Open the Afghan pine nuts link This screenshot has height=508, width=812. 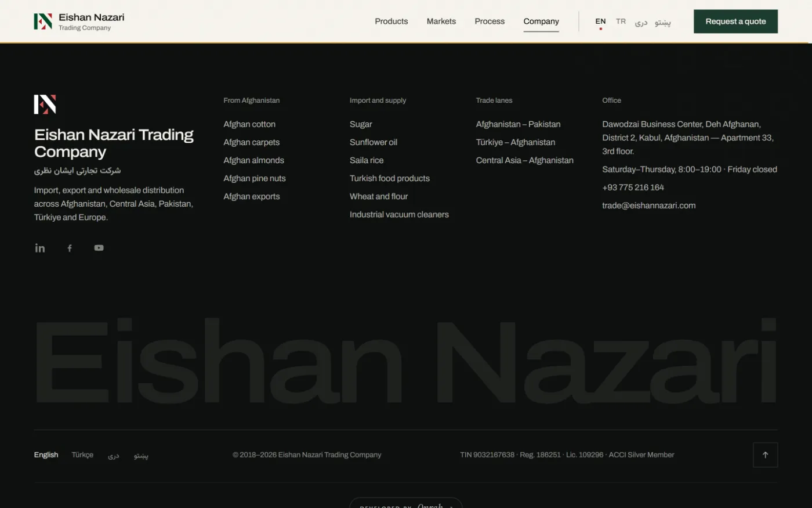click(x=255, y=178)
